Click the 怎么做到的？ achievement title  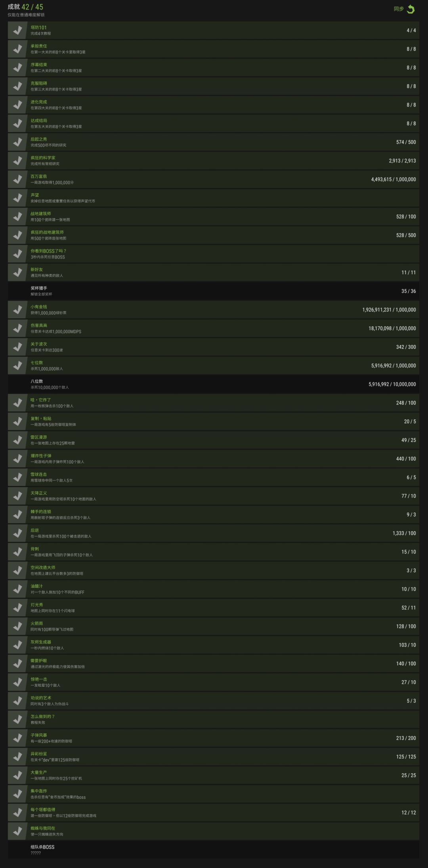[x=43, y=716]
